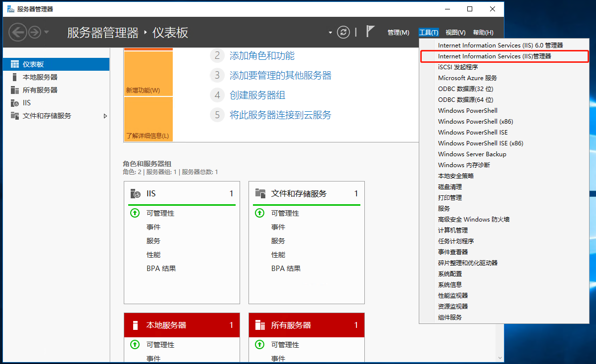Expand 文件和存储服务 submenu arrow
596x364 pixels.
point(105,116)
